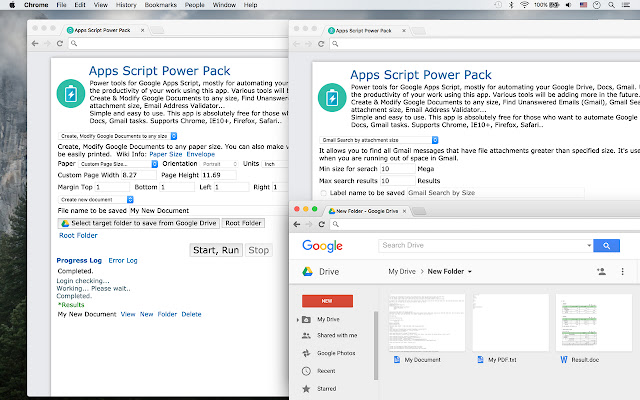Click the Wi-Fi icon in menu bar

click(x=524, y=5)
